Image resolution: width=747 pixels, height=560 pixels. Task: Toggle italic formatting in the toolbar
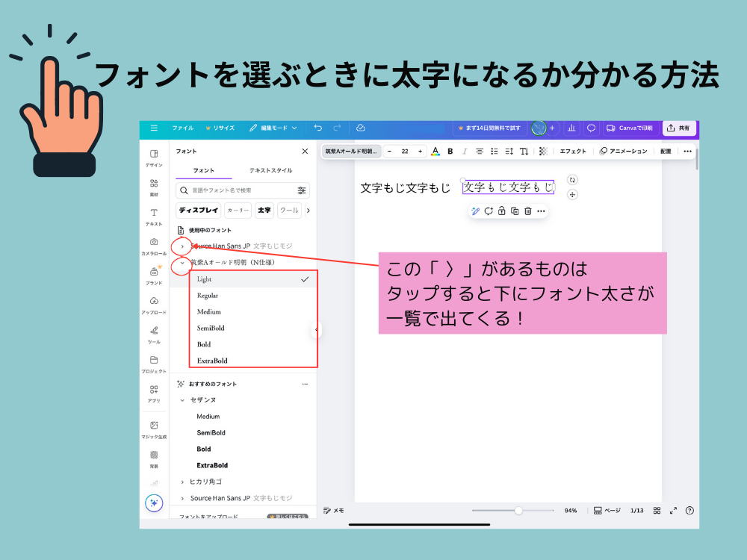465,151
